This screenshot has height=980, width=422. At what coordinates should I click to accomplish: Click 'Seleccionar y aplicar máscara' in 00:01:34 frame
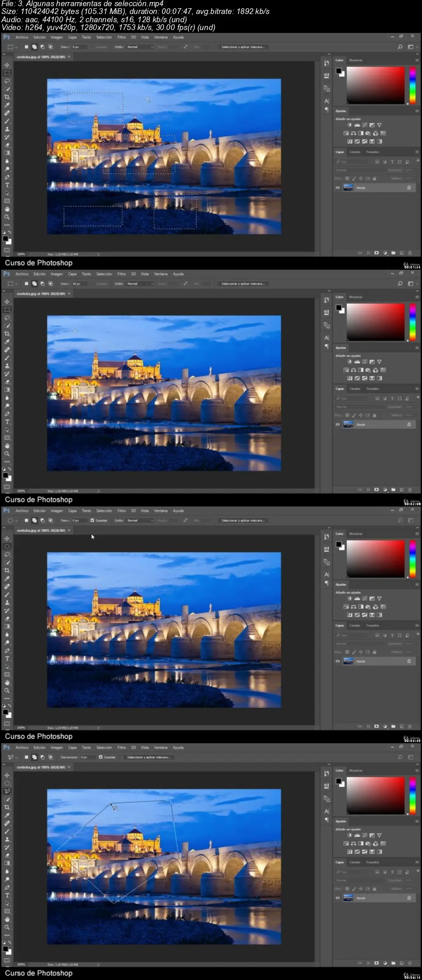pos(243,47)
